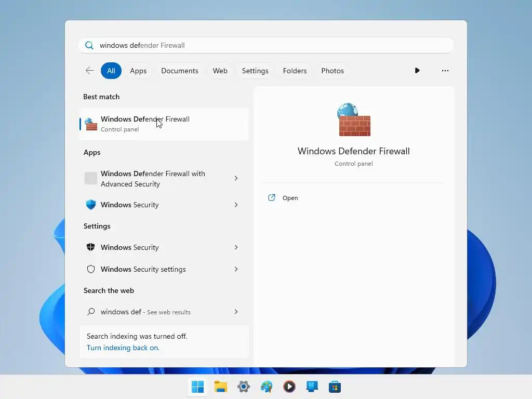Click the Open external-link icon
The width and height of the screenshot is (532, 399).
pyautogui.click(x=271, y=197)
